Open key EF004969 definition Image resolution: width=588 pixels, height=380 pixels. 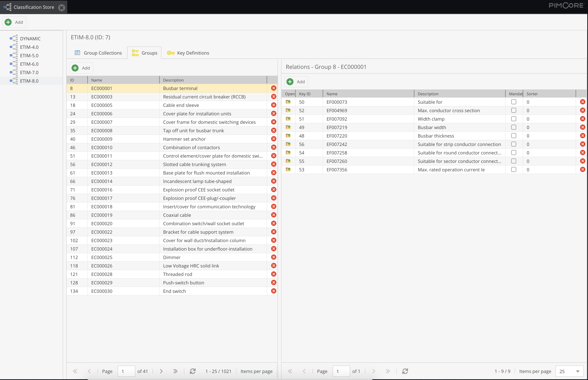coord(288,110)
